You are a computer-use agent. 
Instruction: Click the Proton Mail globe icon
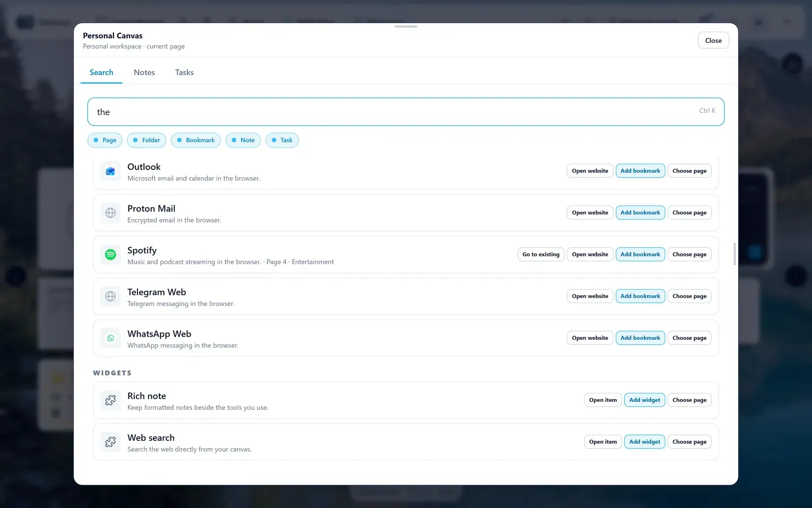point(111,213)
